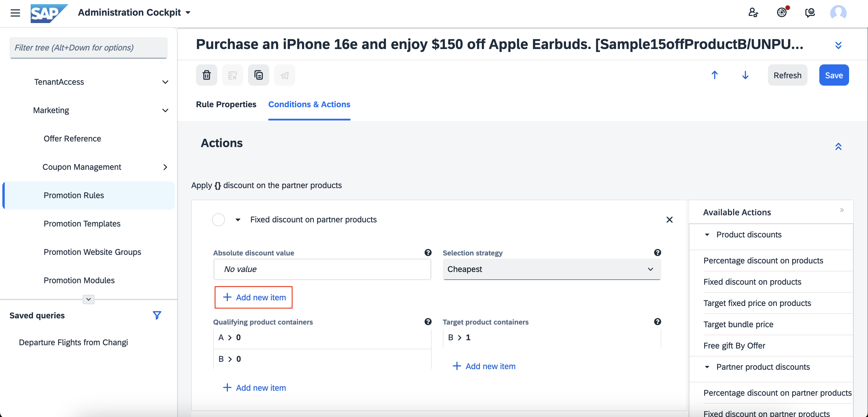Click the move up arrow icon

point(714,75)
